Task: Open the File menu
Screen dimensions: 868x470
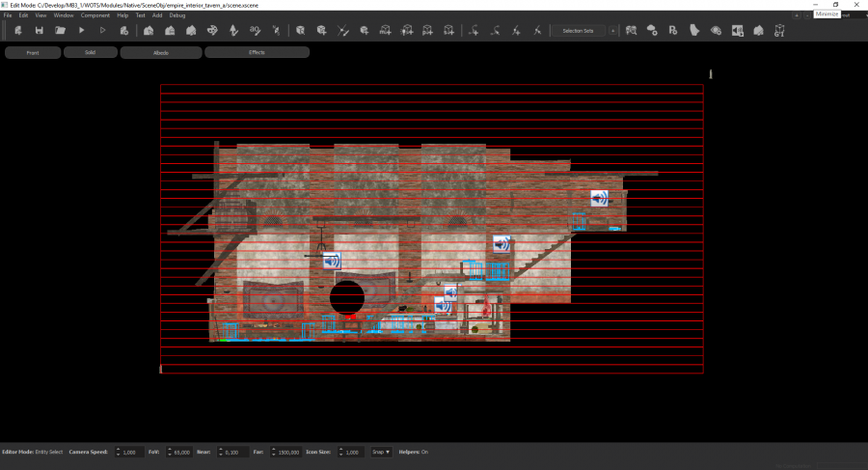Action: tap(8, 15)
